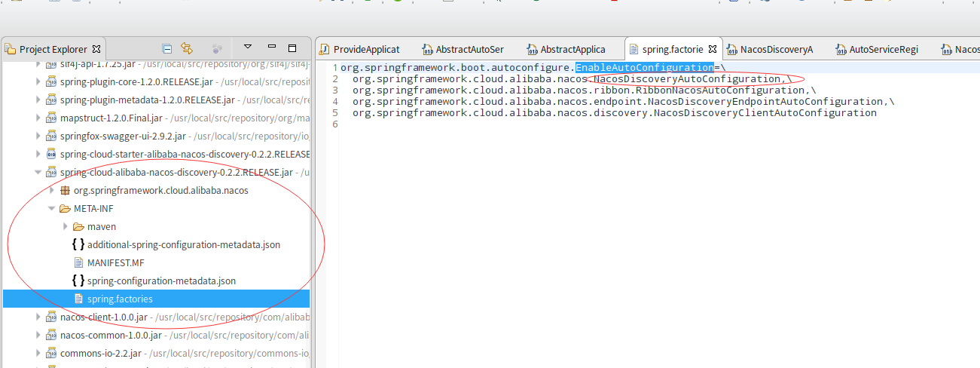Maximize the Project Explorer panel

(292, 48)
